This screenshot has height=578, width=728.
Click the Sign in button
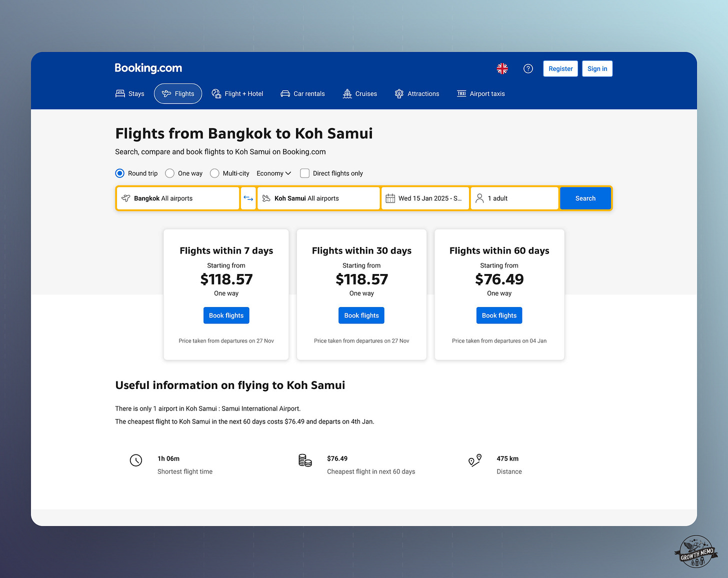click(597, 68)
